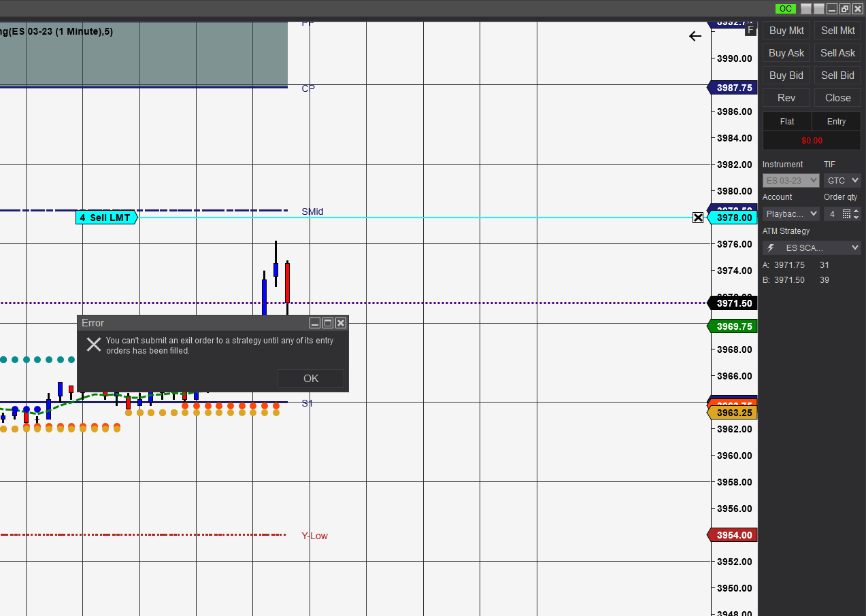
Task: Click the lightning bolt ATM Strategy icon
Action: pos(771,247)
